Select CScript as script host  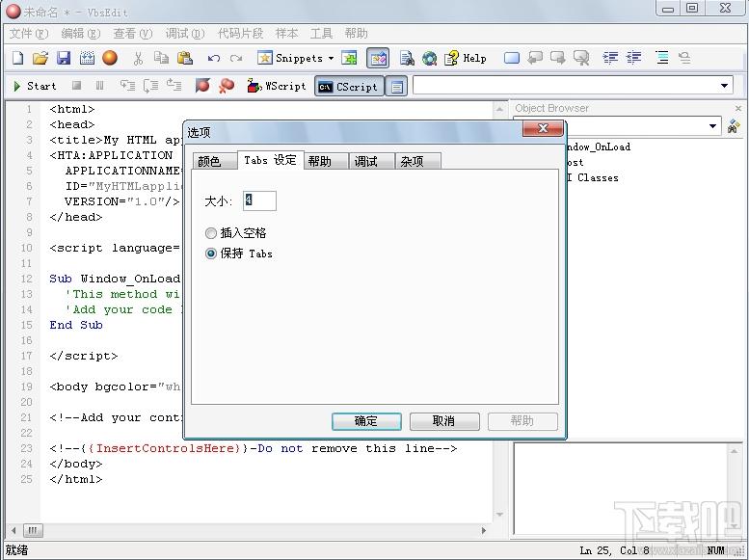coord(349,87)
